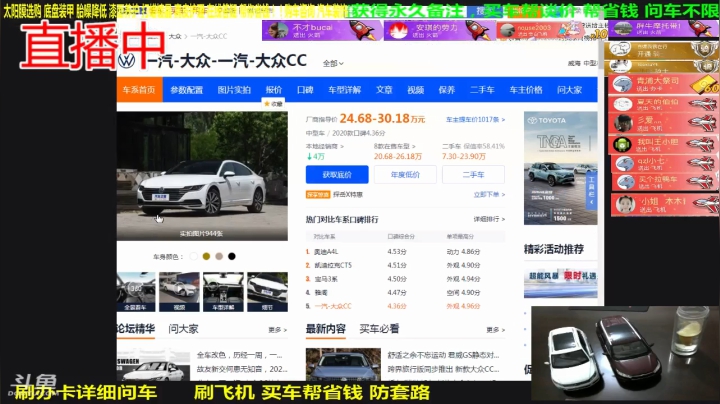Open the 口碑 tab
Screen dimensions: 720x404
[x=305, y=90]
